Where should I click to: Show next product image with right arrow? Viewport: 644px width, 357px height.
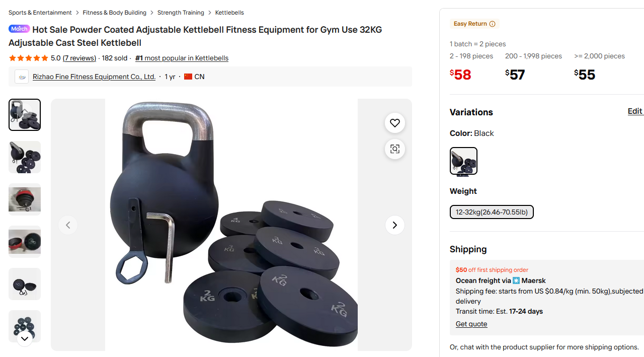pyautogui.click(x=395, y=225)
